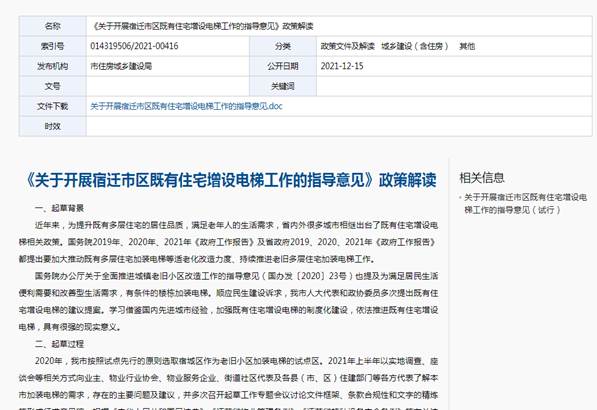Click the date value 2021-12-15

342,66
